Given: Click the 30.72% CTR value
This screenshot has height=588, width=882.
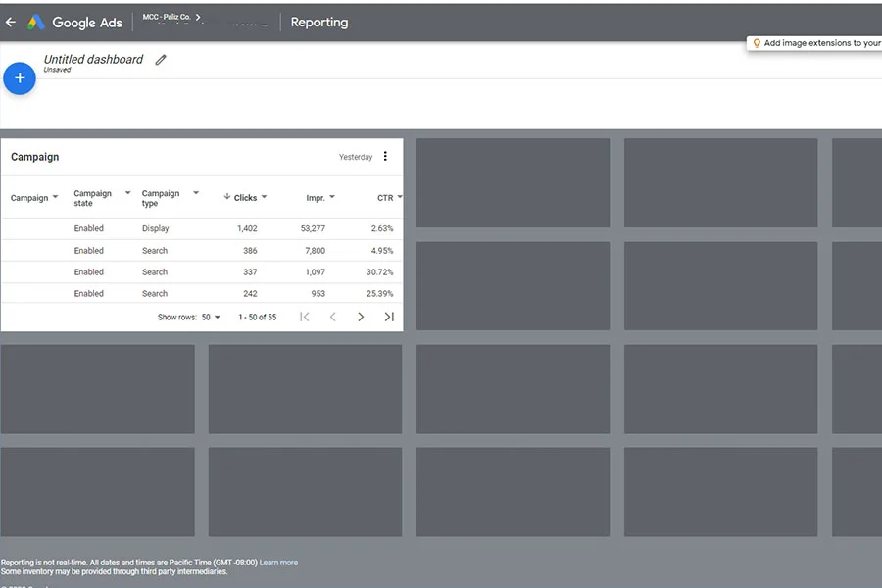Looking at the screenshot, I should coord(379,271).
